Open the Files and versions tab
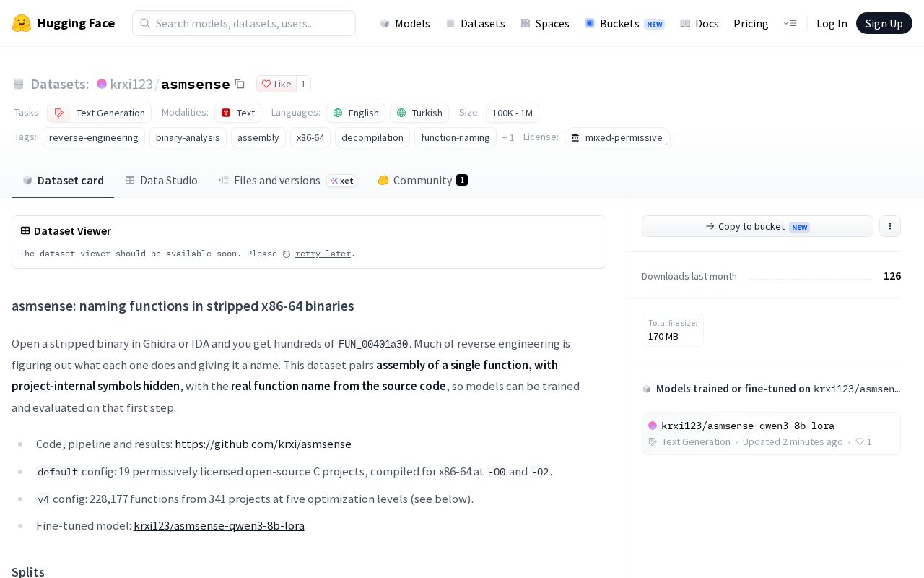The width and height of the screenshot is (924, 578). [x=287, y=180]
